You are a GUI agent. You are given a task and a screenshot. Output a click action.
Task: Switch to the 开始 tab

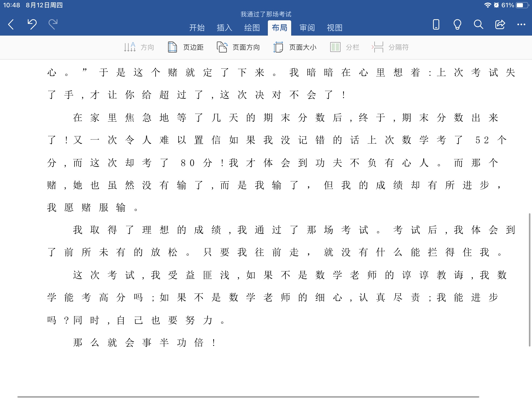coord(197,28)
